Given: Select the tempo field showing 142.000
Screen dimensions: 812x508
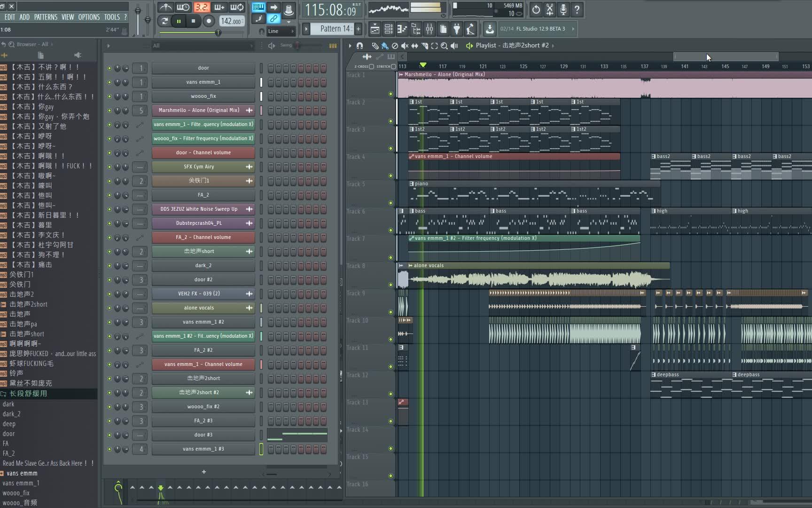Looking at the screenshot, I should (231, 21).
